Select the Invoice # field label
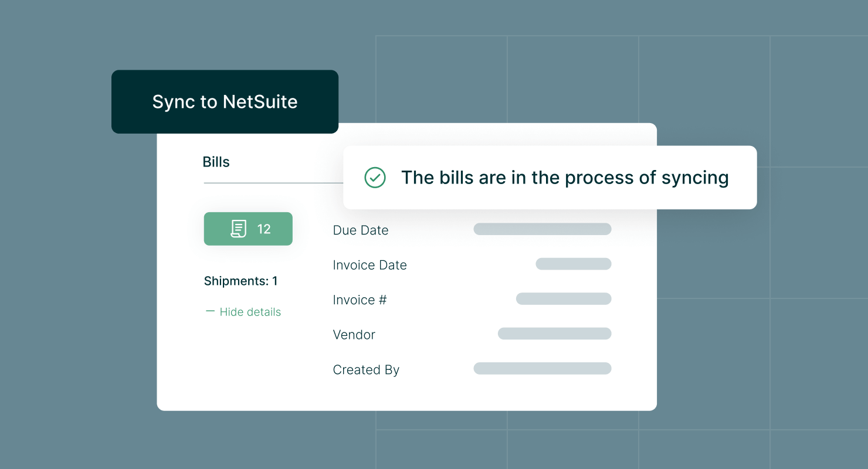 click(360, 300)
